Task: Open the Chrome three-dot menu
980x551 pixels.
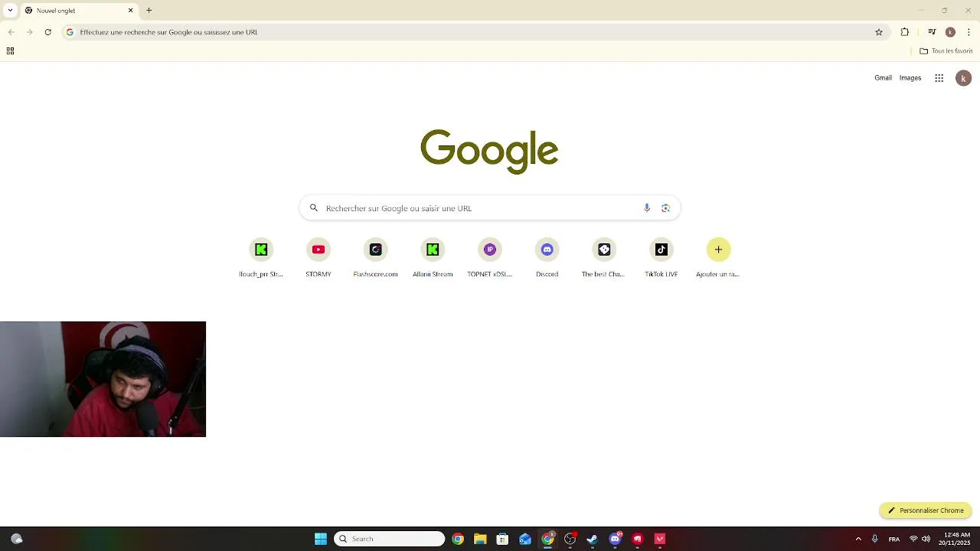Action: click(x=969, y=32)
